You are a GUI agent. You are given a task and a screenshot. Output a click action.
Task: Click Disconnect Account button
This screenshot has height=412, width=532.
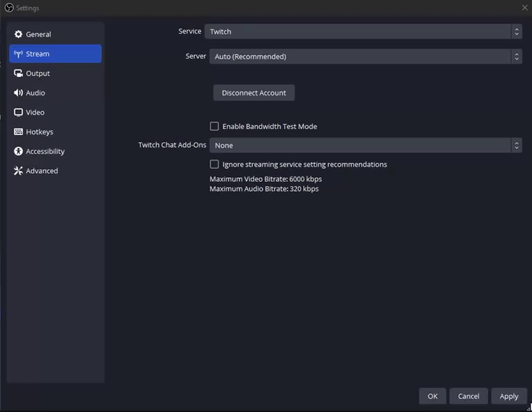coord(254,93)
